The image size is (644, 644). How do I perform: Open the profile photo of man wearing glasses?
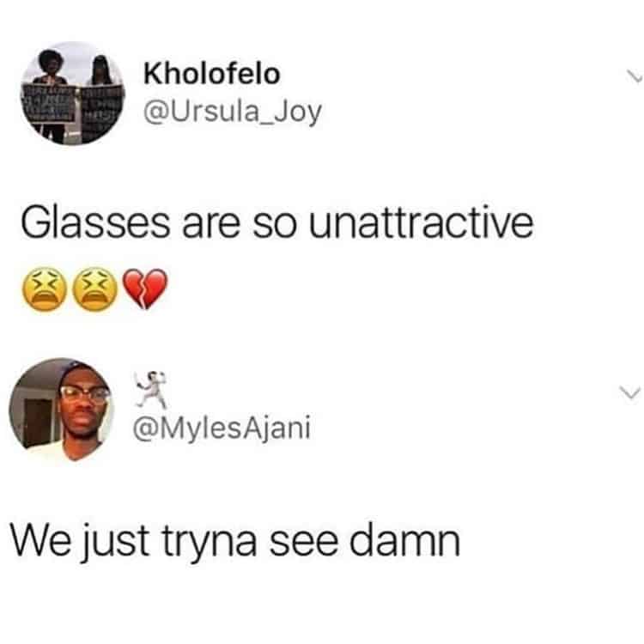pos(61,410)
